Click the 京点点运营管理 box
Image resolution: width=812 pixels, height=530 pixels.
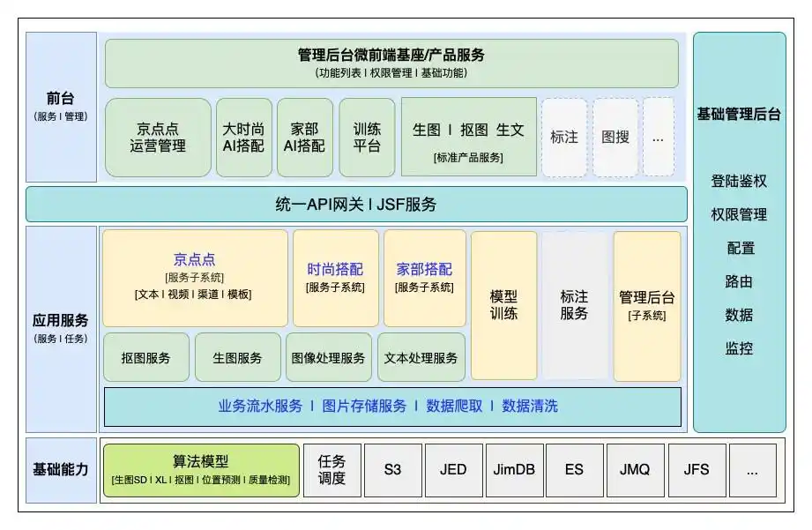click(x=158, y=138)
